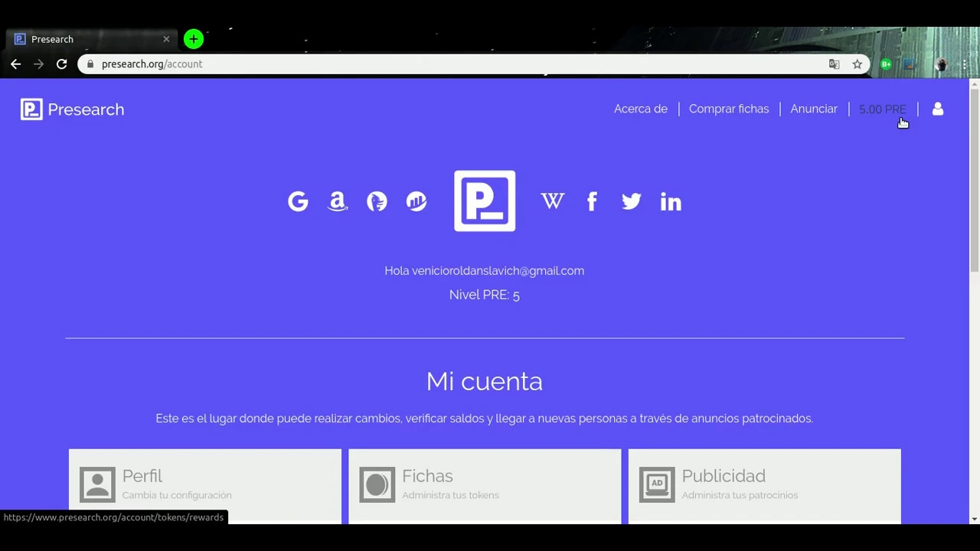Image resolution: width=980 pixels, height=551 pixels.
Task: Switch to the Presearch browser tab
Action: click(x=91, y=39)
